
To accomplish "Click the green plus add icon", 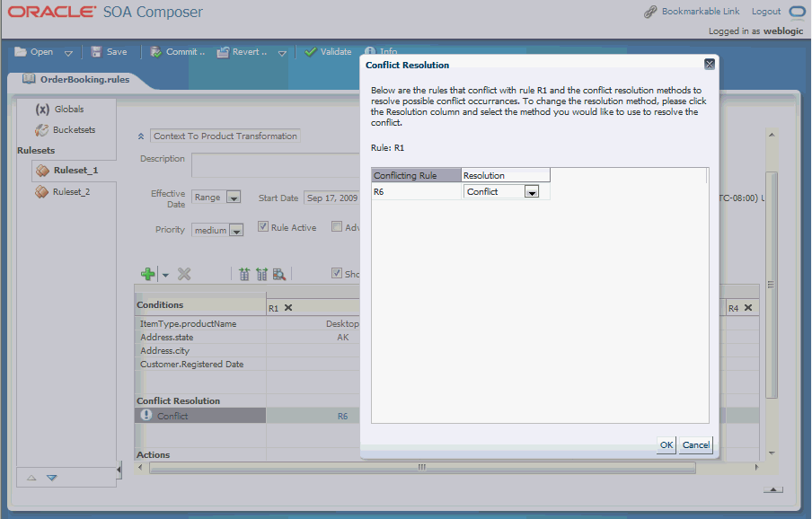I will pos(147,274).
